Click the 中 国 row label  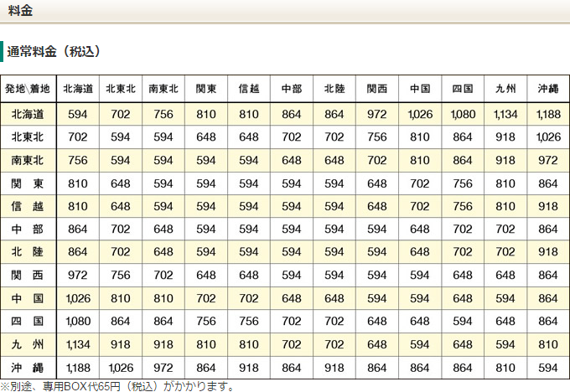[x=28, y=298]
